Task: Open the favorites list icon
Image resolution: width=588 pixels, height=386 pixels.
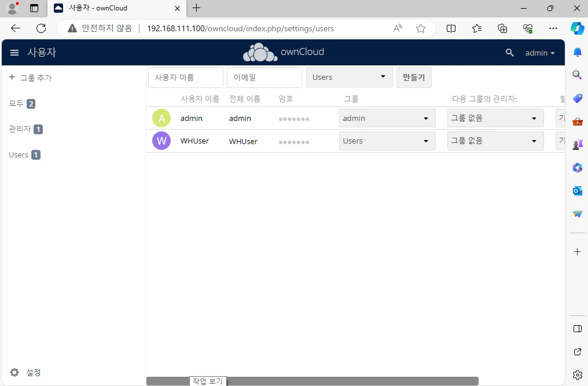Action: click(x=477, y=28)
